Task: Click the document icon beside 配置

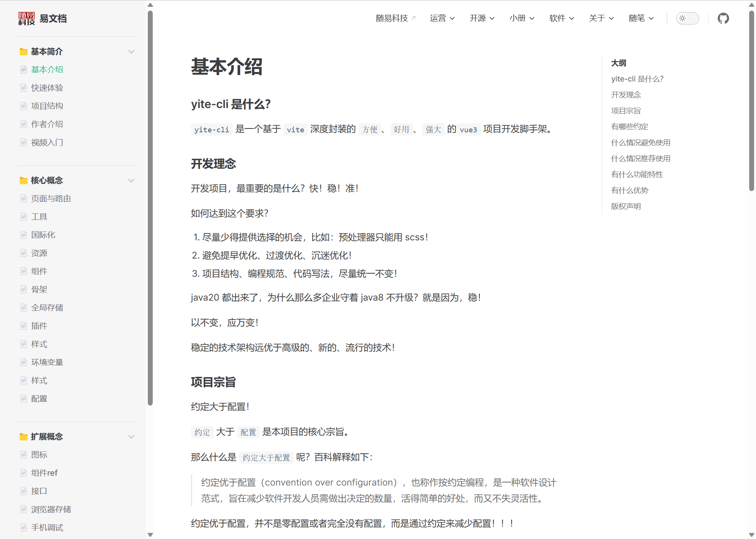Action: coord(23,399)
